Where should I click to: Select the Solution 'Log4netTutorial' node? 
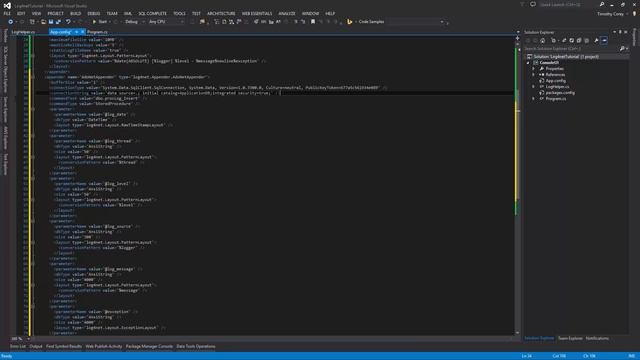[x=566, y=57]
